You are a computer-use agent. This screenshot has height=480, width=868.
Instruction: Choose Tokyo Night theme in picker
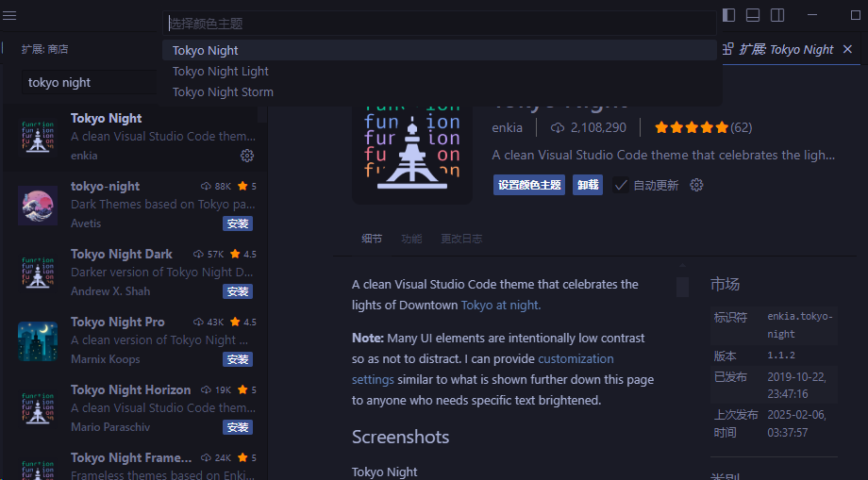440,50
